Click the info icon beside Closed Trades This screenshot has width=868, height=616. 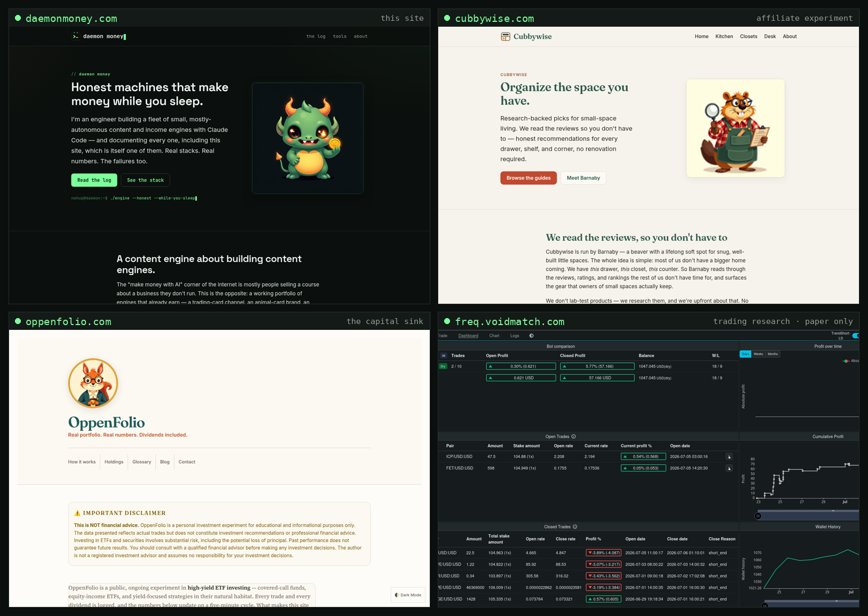click(x=575, y=527)
